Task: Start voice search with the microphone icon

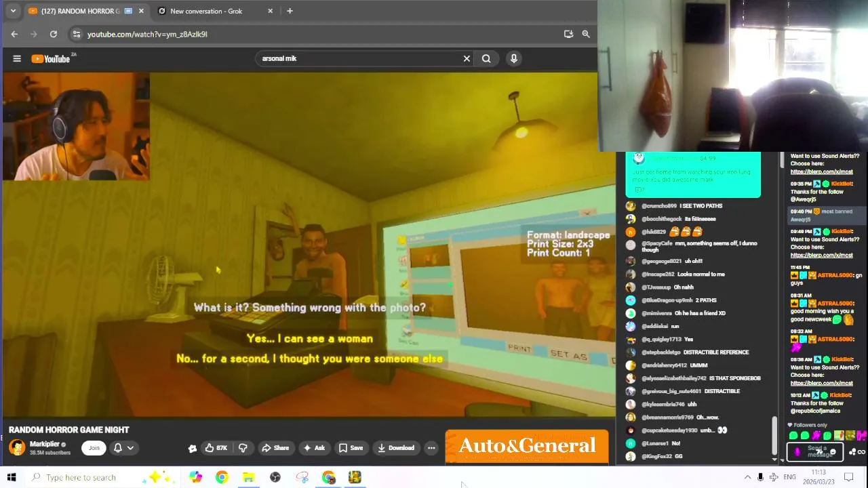Action: [514, 58]
